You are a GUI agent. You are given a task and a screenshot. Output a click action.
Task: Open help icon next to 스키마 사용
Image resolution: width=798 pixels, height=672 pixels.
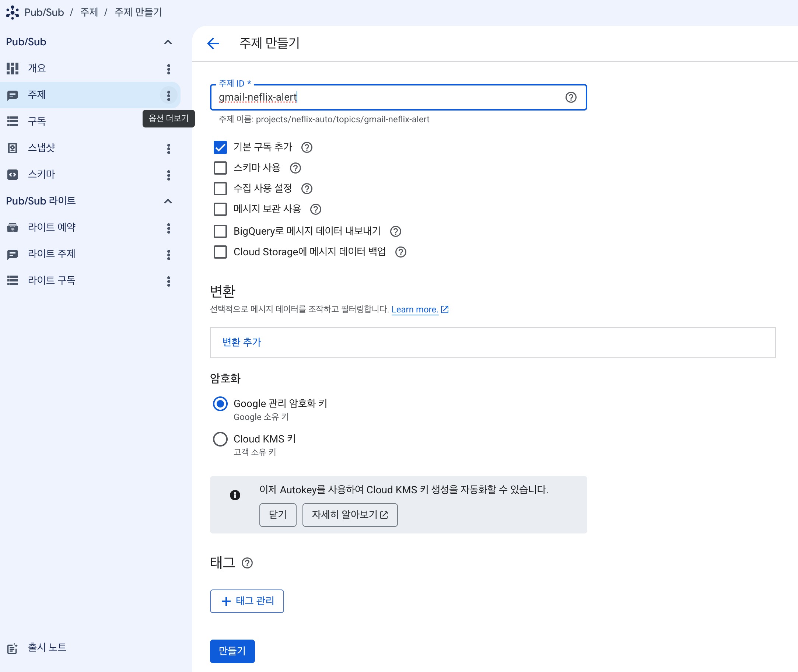click(x=295, y=168)
